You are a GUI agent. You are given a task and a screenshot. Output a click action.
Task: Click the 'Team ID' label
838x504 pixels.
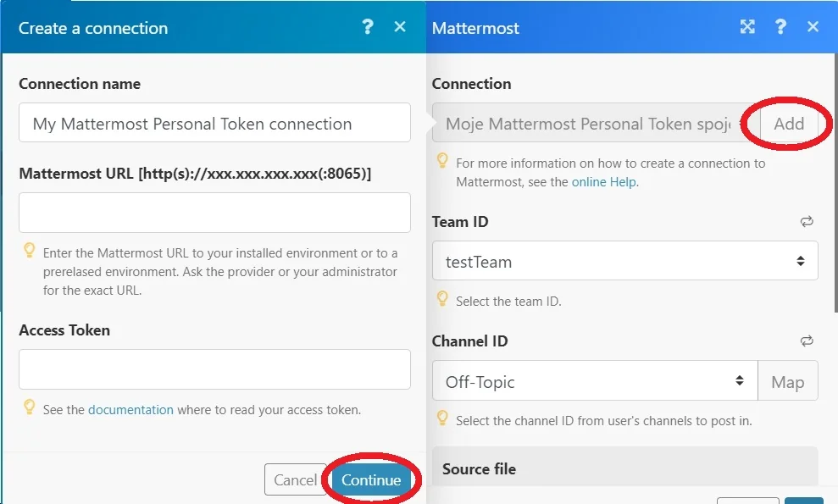459,222
